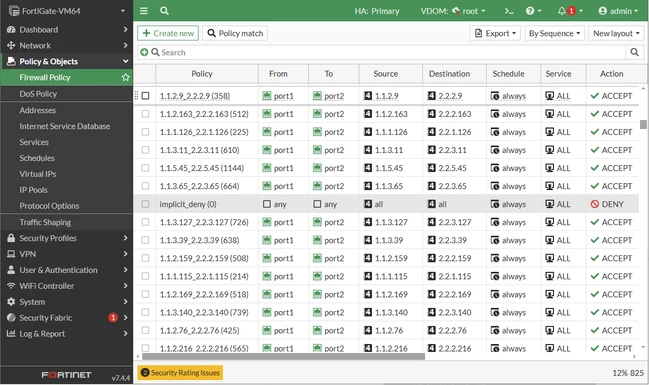
Task: Check the 1.1.5.45_2.2.5.45 (1144) policy checkbox
Action: 145,168
